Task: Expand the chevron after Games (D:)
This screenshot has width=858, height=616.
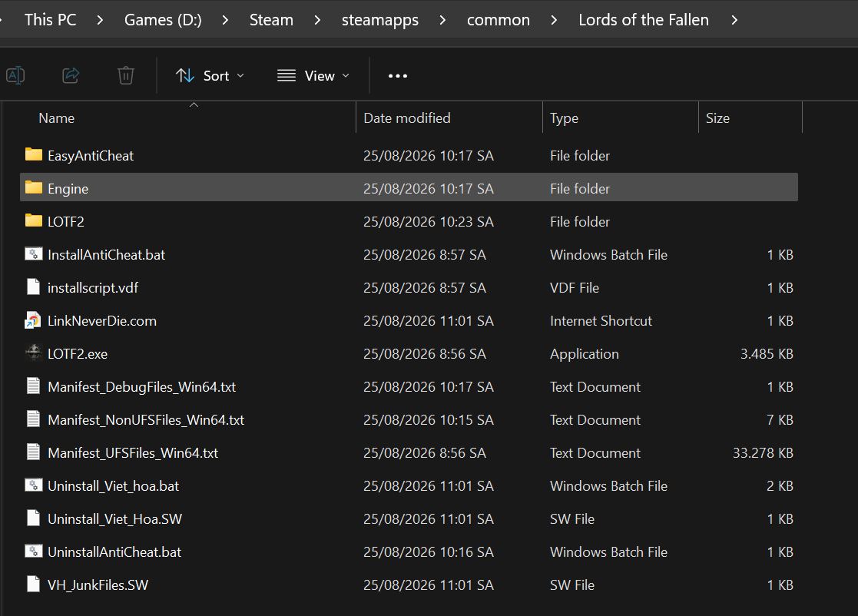Action: pos(225,20)
